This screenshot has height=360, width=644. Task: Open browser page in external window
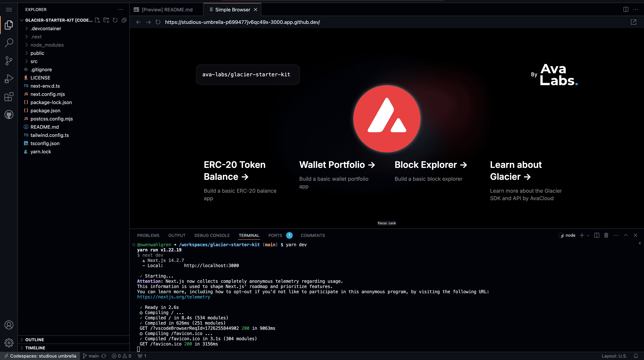pyautogui.click(x=634, y=22)
